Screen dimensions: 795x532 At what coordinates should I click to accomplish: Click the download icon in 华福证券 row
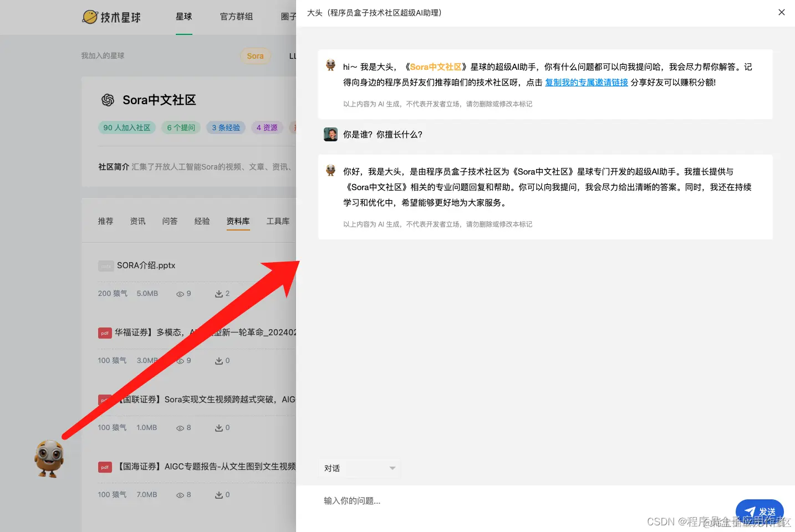tap(219, 361)
